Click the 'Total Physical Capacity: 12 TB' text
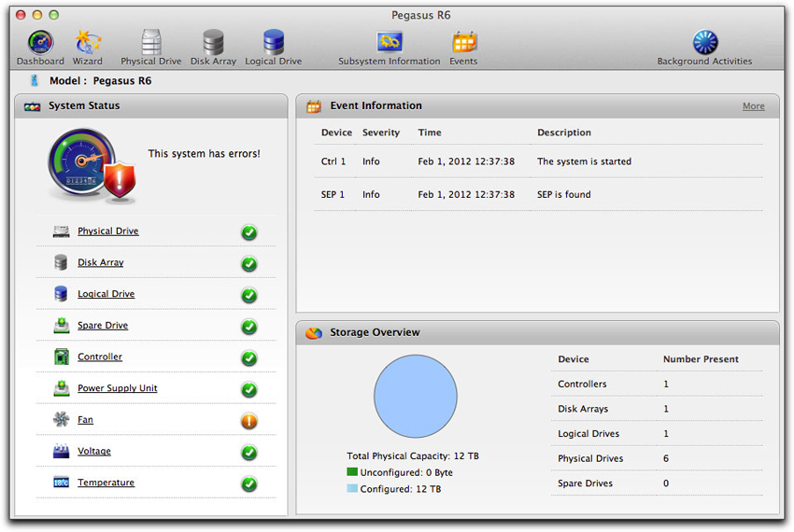Screen dimensions: 794x532 [x=413, y=456]
